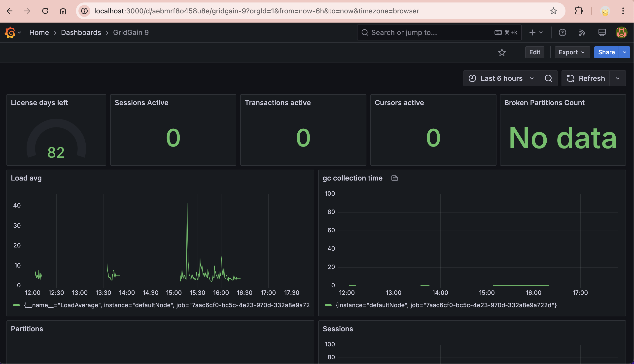Open the Dashboards breadcrumb link
The height and width of the screenshot is (364, 634).
click(81, 32)
